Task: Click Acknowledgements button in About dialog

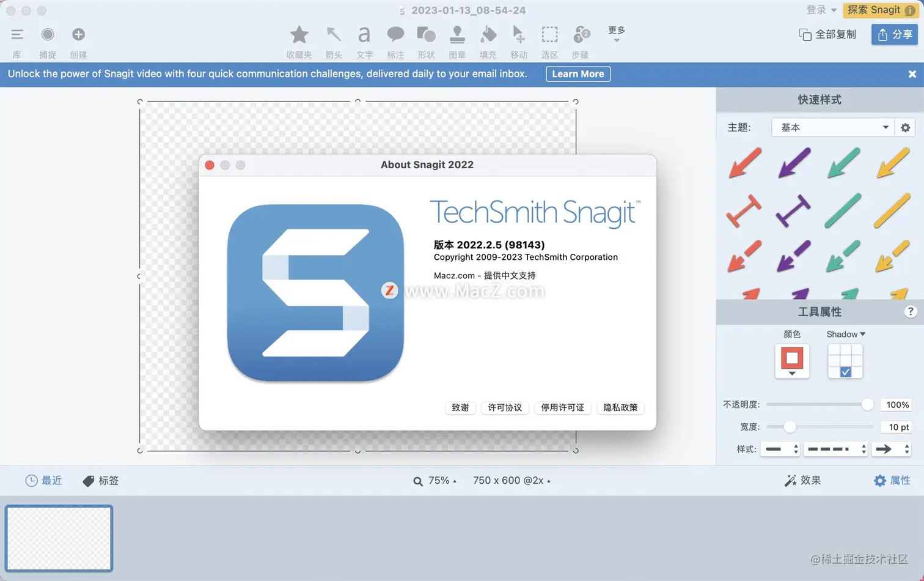Action: pyautogui.click(x=460, y=407)
